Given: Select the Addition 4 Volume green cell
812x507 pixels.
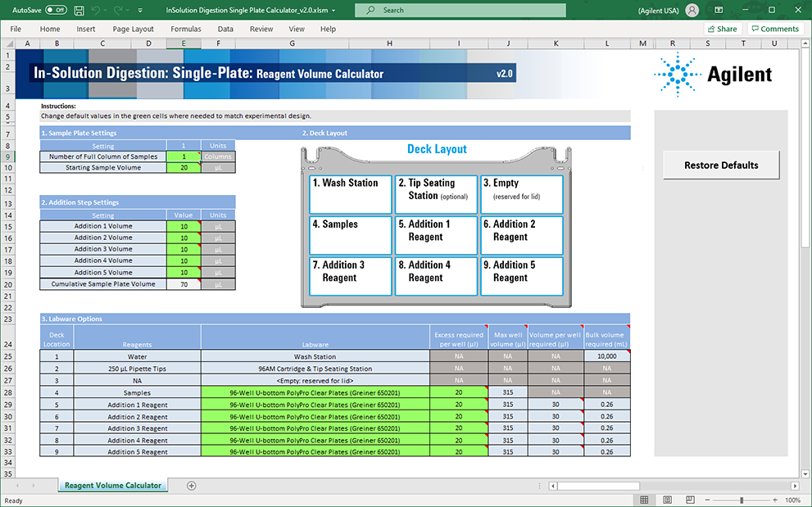Looking at the screenshot, I should pos(184,261).
